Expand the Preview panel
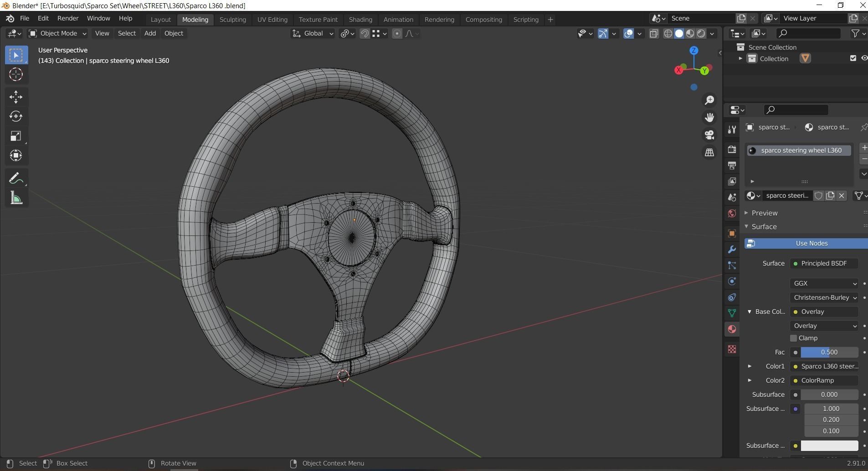Screen dimensions: 868x471 coord(746,213)
